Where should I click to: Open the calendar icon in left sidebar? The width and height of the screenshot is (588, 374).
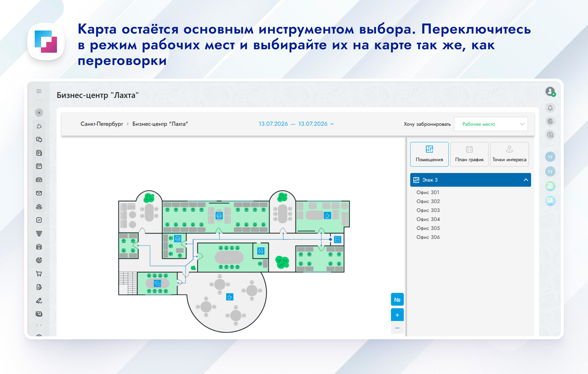39,166
